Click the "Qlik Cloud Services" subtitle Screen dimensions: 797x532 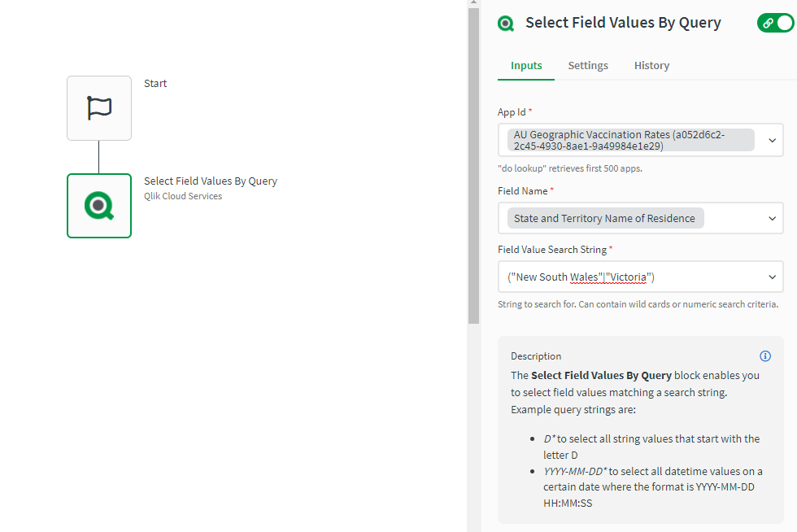pos(183,196)
